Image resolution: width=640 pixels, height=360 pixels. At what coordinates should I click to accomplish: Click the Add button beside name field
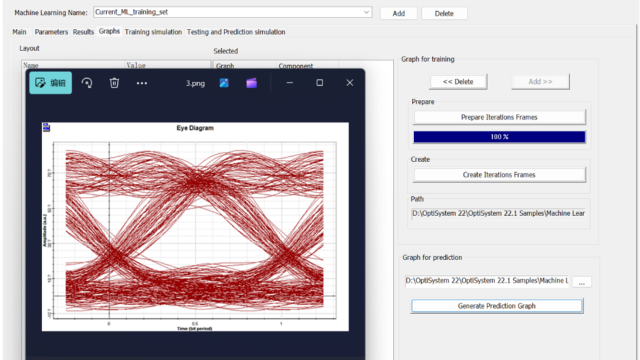point(399,13)
